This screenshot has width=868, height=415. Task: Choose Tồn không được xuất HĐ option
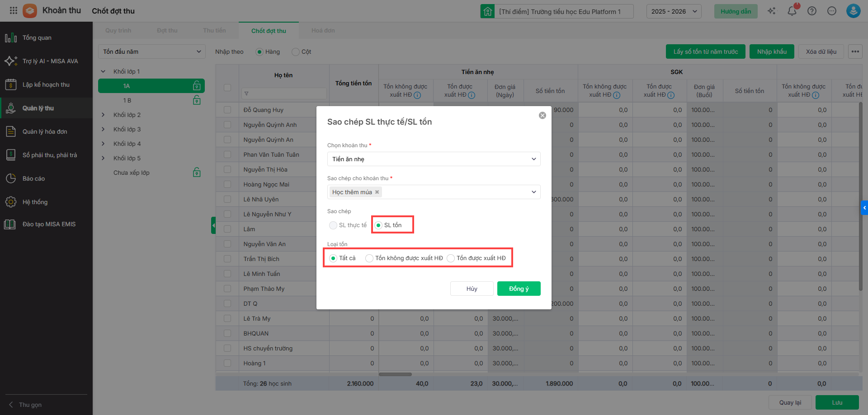tap(369, 258)
